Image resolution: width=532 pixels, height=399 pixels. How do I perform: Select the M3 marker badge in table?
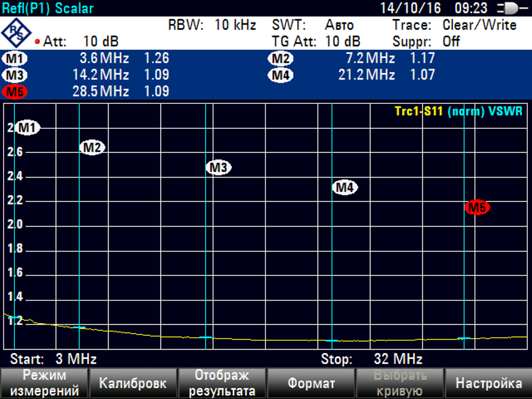click(x=15, y=75)
